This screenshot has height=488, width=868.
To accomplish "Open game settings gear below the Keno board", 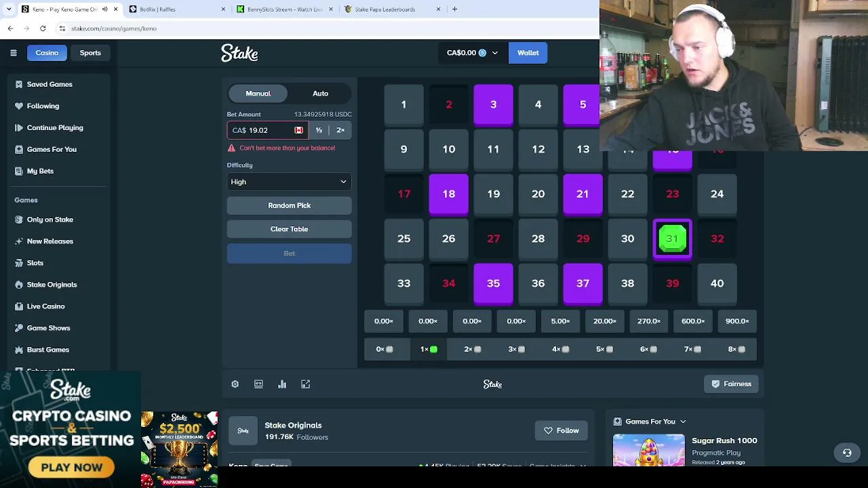I will [x=235, y=384].
